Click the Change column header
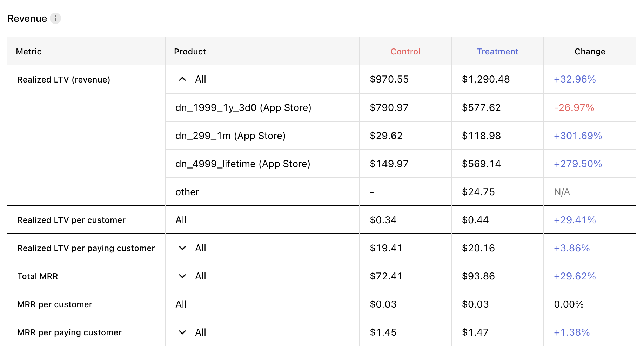The image size is (644, 349). (x=590, y=52)
